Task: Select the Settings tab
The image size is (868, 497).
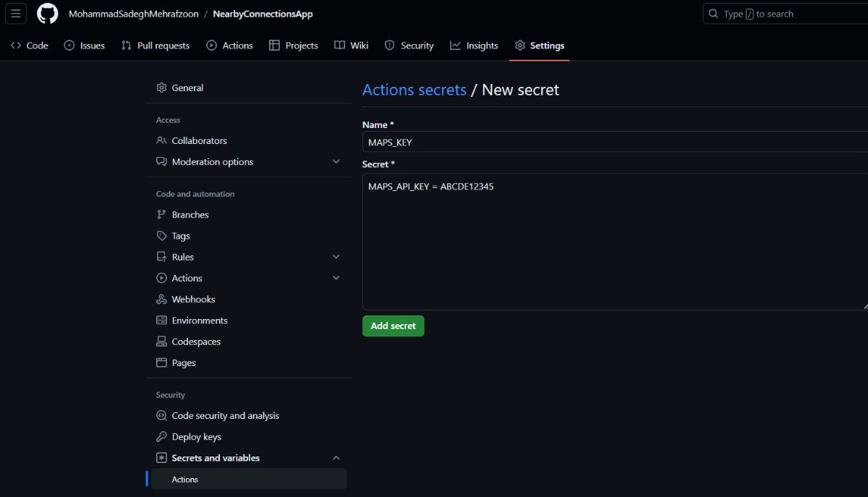Action: pyautogui.click(x=540, y=46)
